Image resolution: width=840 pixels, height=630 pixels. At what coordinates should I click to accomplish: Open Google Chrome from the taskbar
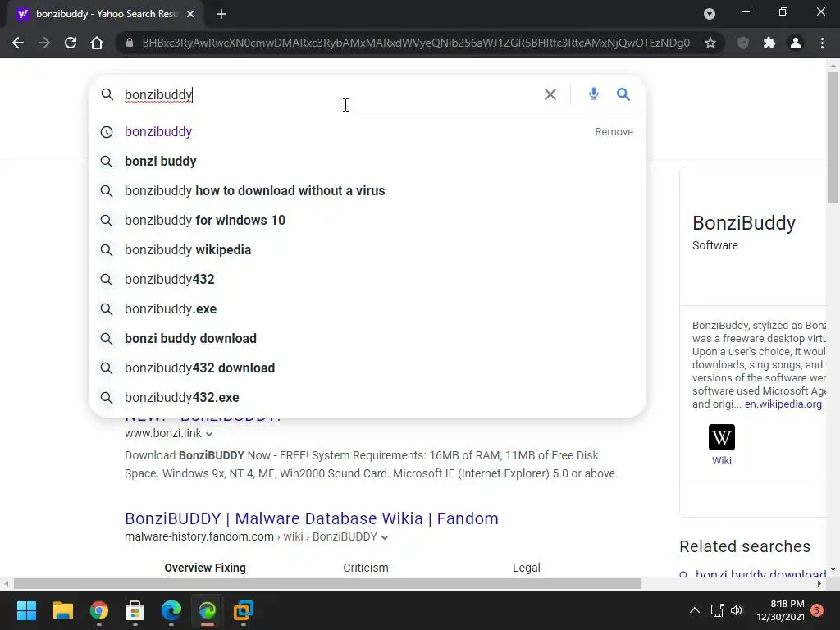[99, 610]
